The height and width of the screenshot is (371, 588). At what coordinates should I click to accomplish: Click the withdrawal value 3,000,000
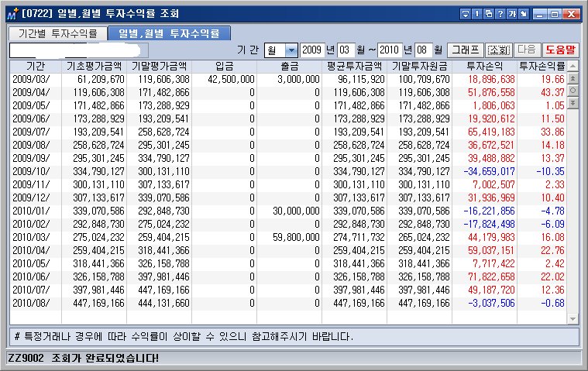(298, 80)
